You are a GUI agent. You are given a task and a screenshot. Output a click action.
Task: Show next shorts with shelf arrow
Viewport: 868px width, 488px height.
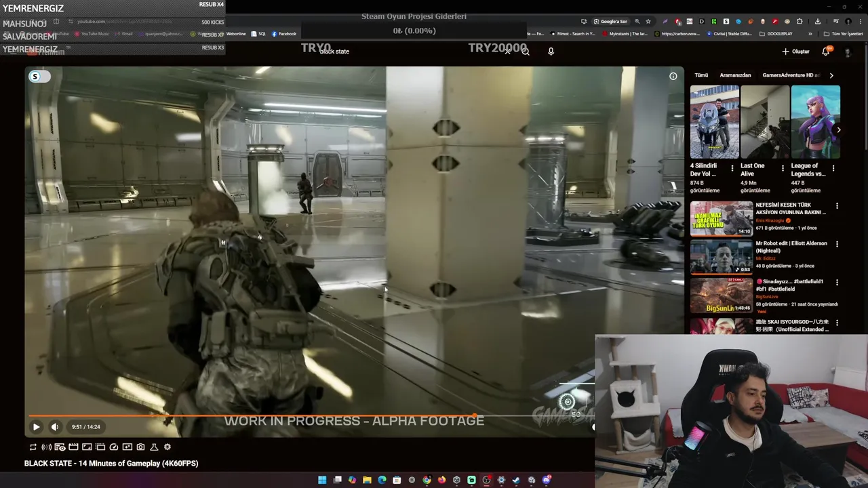click(839, 129)
